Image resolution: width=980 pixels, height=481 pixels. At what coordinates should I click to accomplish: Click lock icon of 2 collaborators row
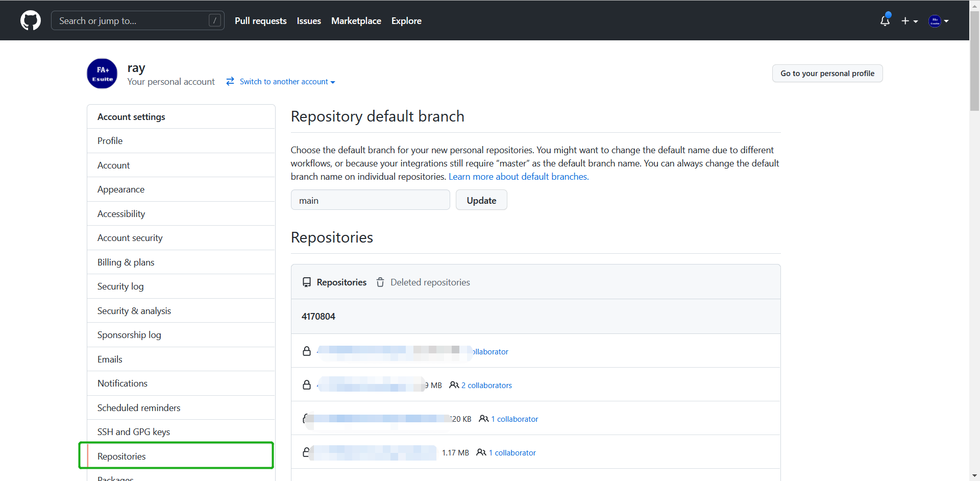307,385
